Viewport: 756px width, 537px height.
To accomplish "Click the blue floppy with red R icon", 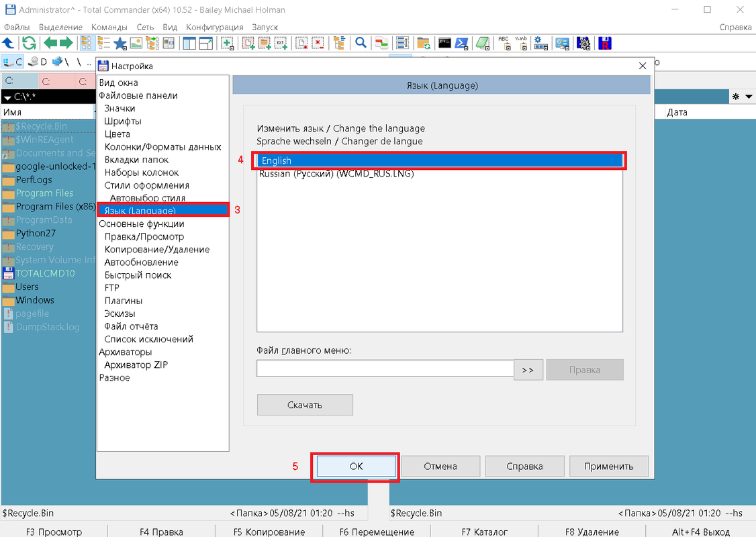I will (x=605, y=44).
